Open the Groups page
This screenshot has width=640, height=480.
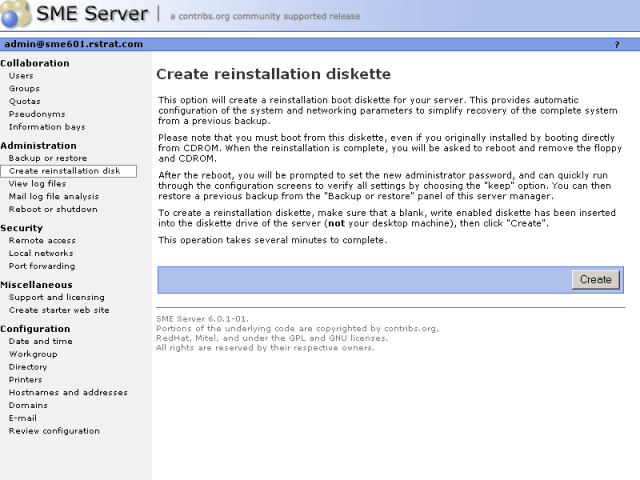(x=24, y=89)
